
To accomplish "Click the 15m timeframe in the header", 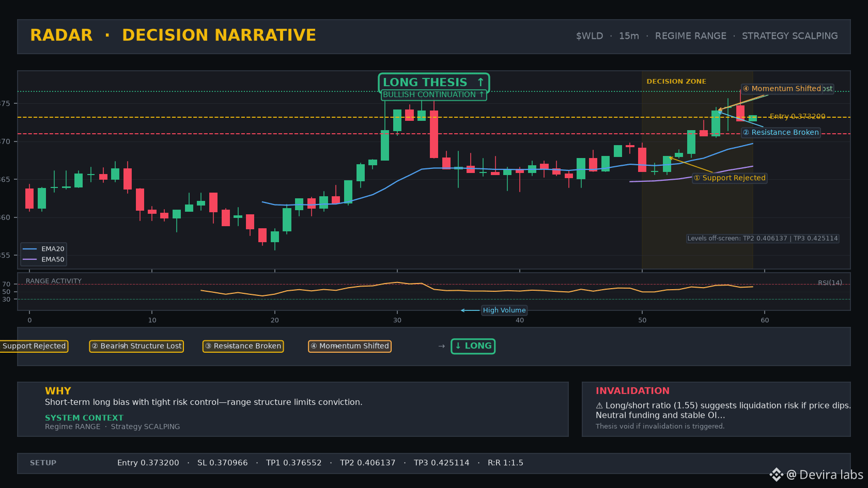I will point(629,36).
